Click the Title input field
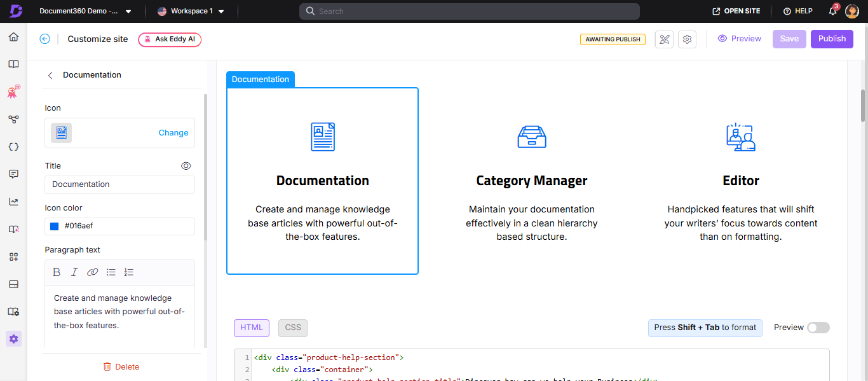This screenshot has height=381, width=868. pos(120,184)
